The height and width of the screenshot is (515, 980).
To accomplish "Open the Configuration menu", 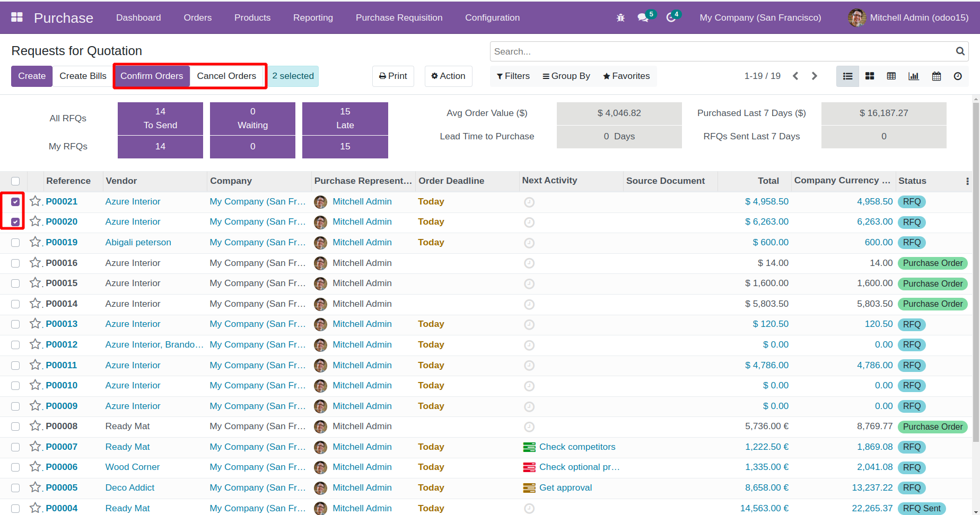I will tap(492, 17).
